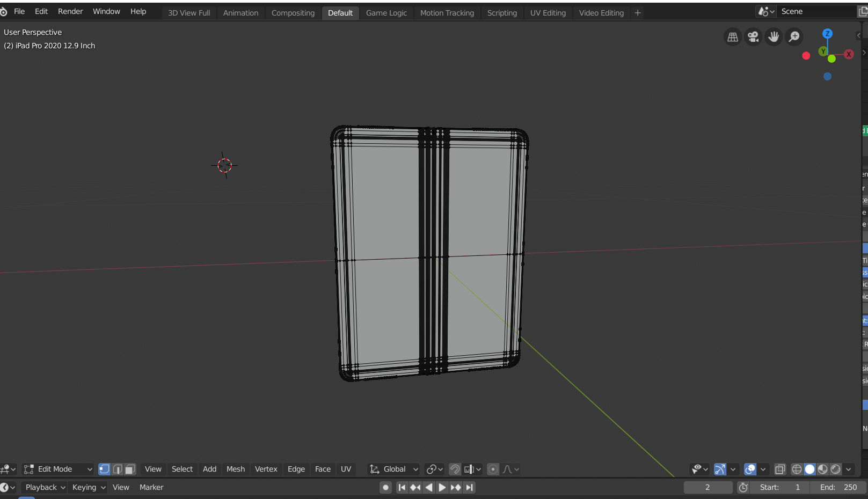868x499 pixels.
Task: Toggle X-ray mode
Action: 780,469
